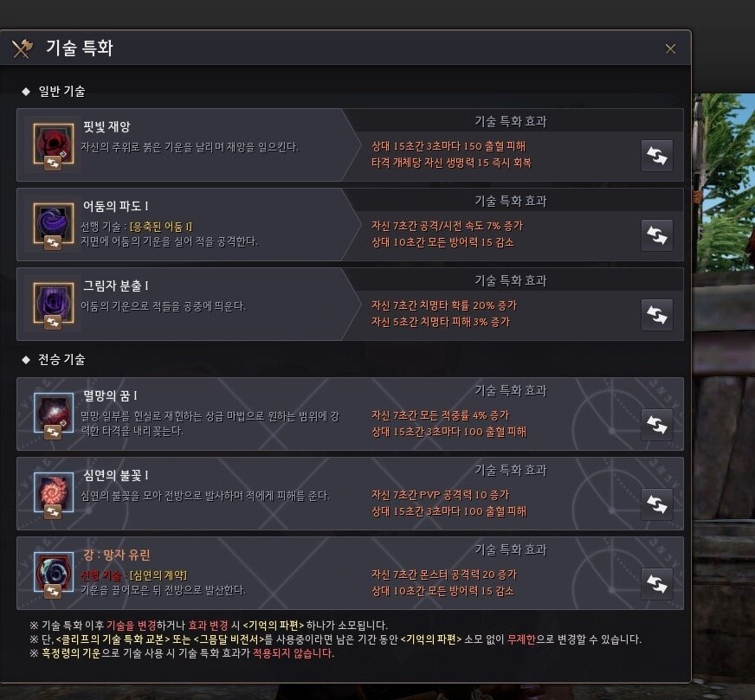Click the small swap badge on 멸망의 꿈 icon
This screenshot has width=755, height=700.
click(x=53, y=432)
